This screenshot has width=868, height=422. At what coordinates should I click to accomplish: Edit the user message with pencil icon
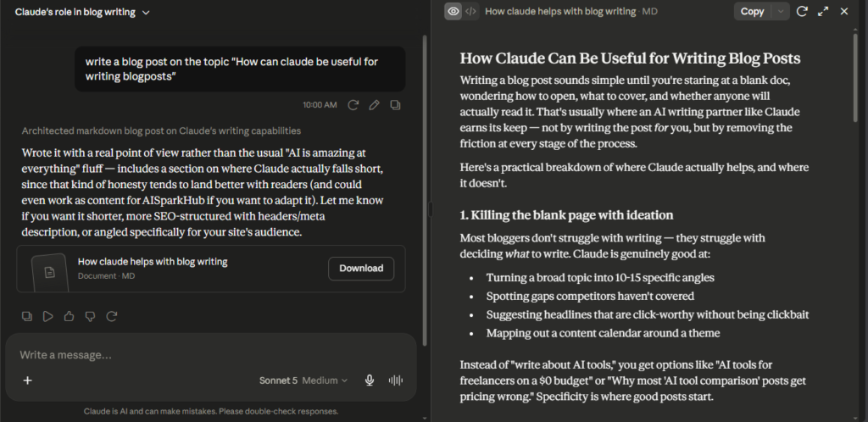point(374,105)
